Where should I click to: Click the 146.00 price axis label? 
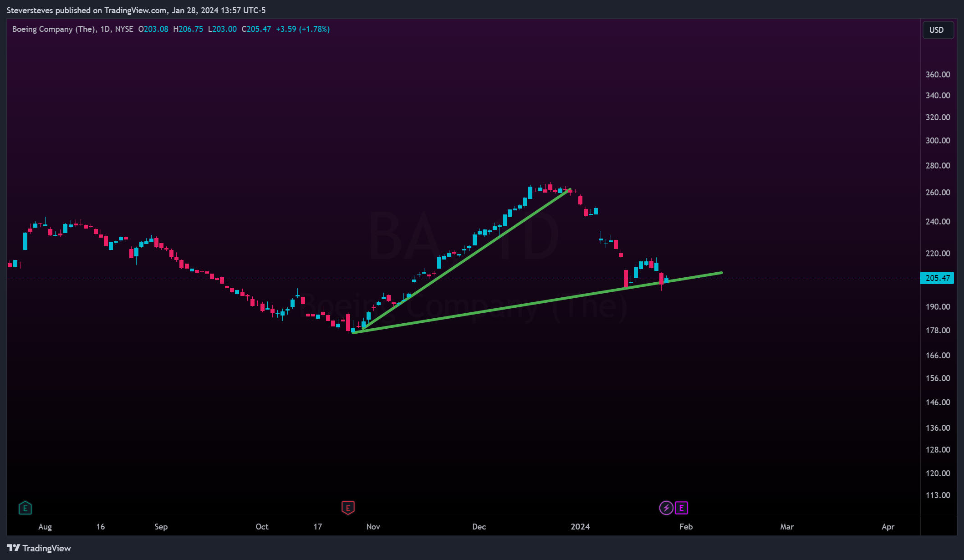[x=938, y=402]
